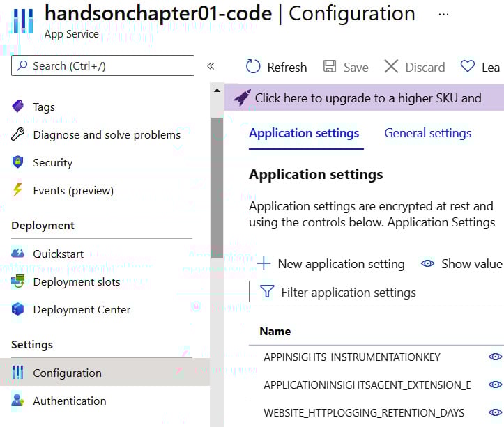This screenshot has width=504, height=427.
Task: Open WEBSITE_HTTPLOGGING_RETENTION_DAYS setting name
Action: 364,413
